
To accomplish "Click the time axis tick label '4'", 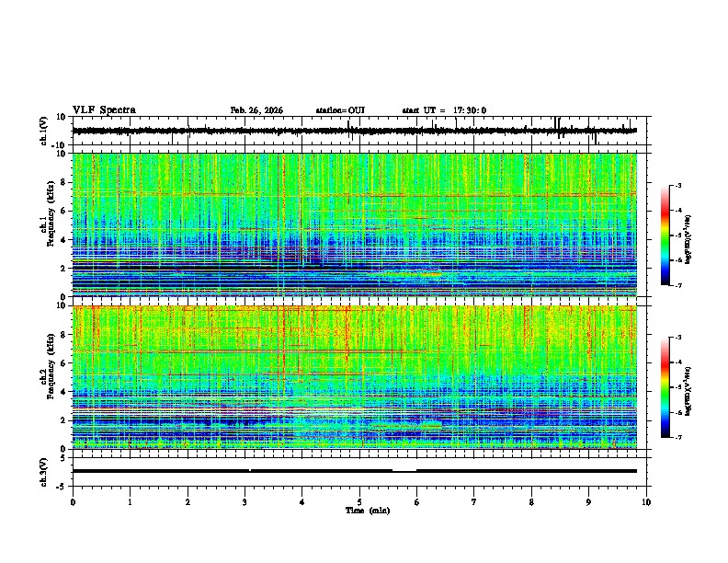I will pos(302,502).
